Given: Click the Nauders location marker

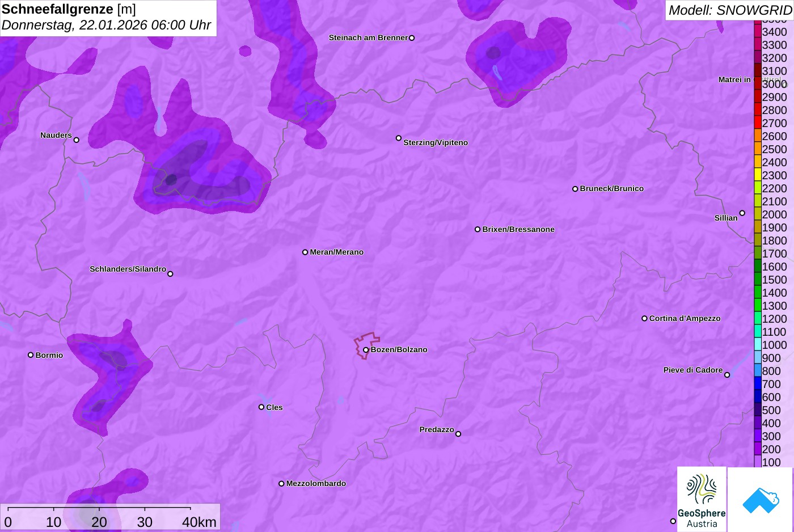Looking at the screenshot, I should pos(77,140).
